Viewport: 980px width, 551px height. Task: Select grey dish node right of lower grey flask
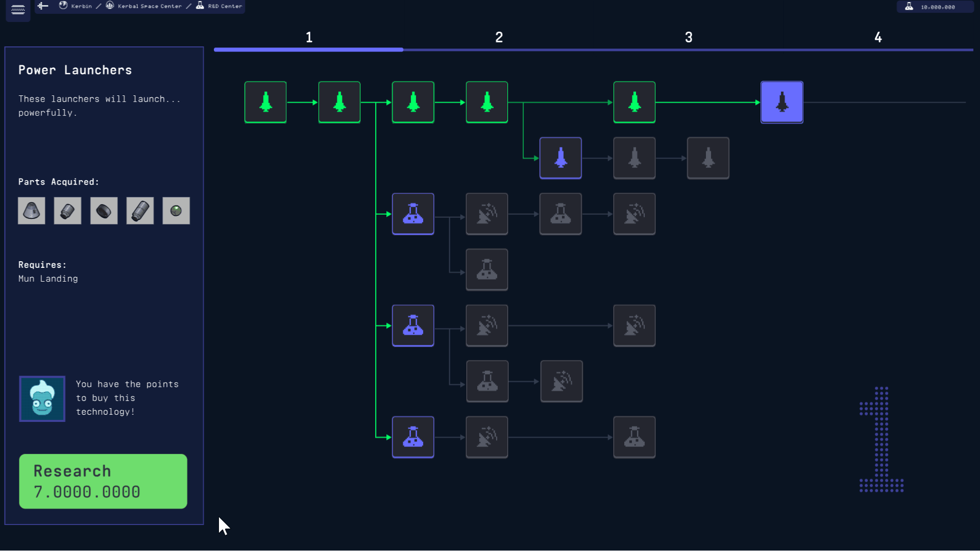coord(561,381)
